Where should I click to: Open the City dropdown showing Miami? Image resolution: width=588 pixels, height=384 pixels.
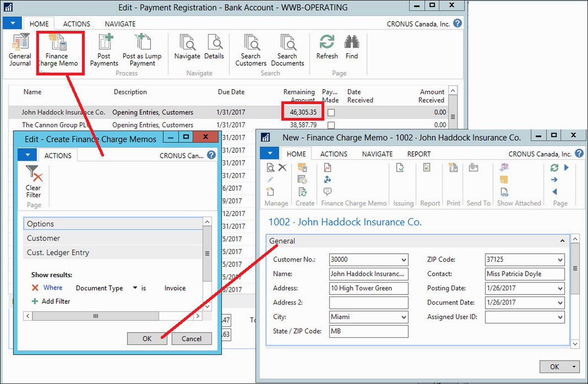pos(404,317)
